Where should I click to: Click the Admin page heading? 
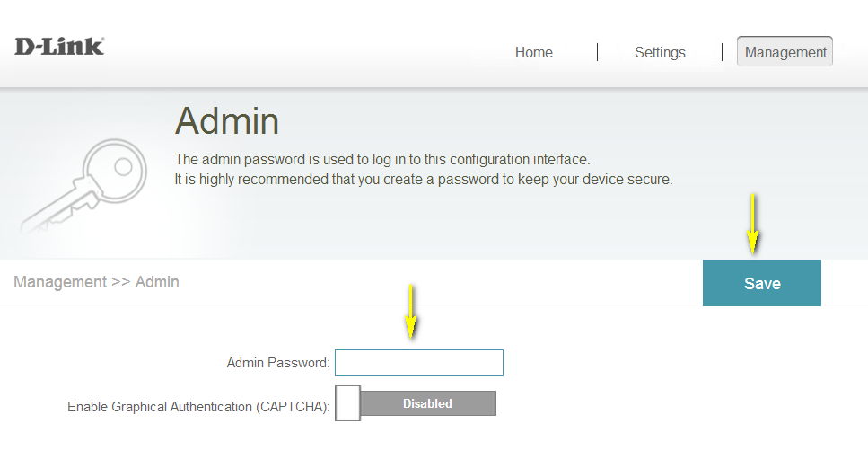[x=227, y=121]
